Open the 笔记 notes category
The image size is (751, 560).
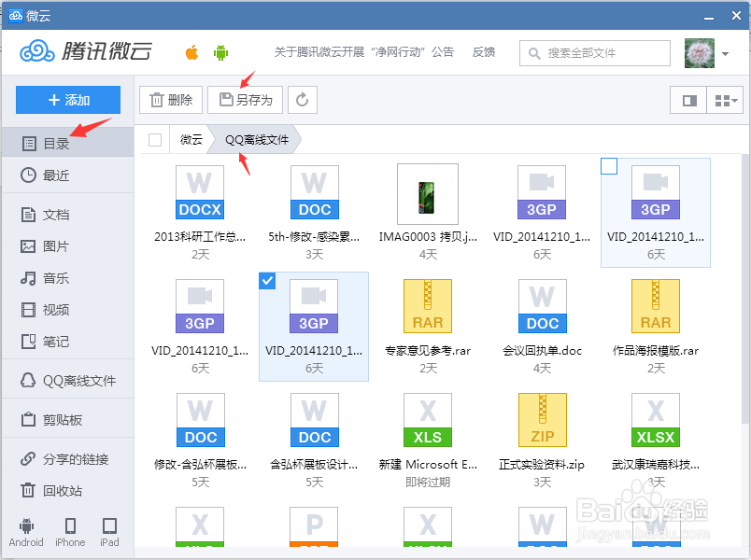pos(67,342)
